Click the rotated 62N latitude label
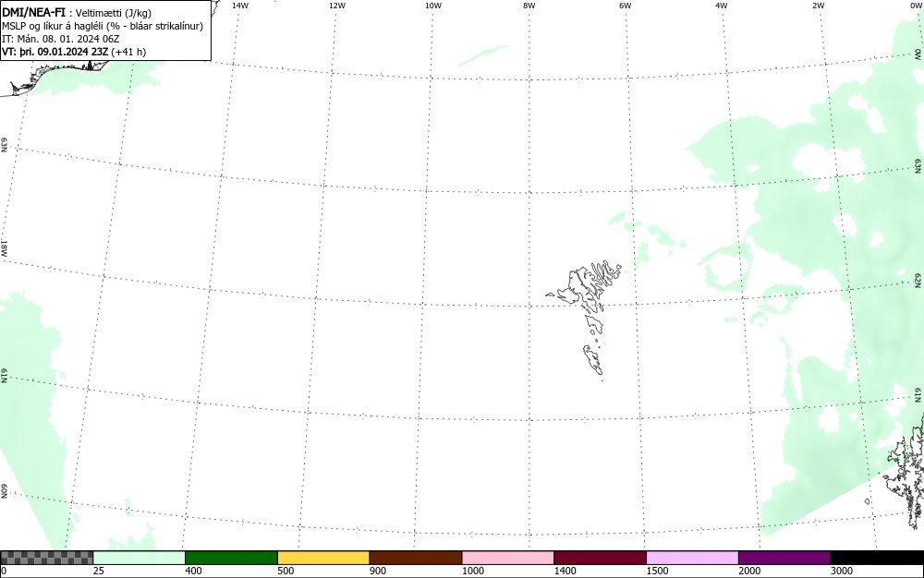The image size is (924, 578). coord(918,280)
